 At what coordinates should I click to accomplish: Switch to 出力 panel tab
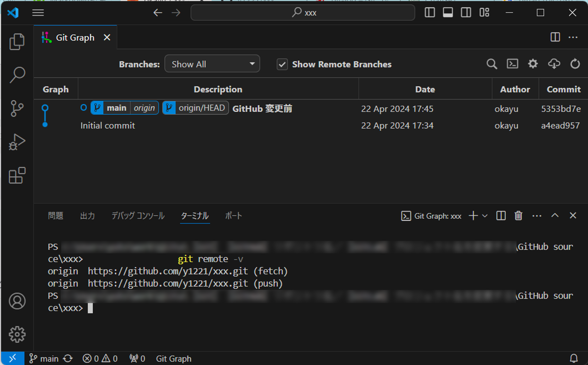coord(87,216)
